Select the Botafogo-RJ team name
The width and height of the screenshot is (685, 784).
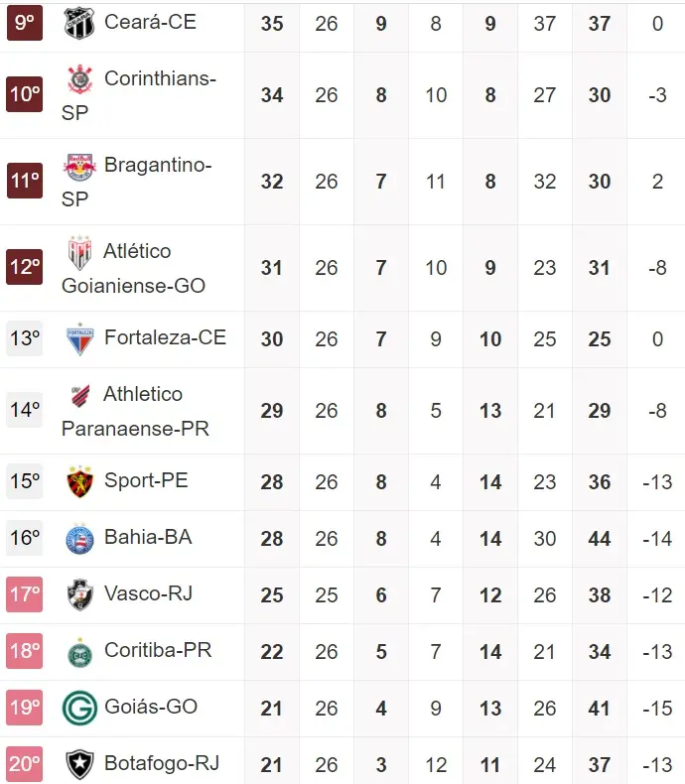point(162,763)
